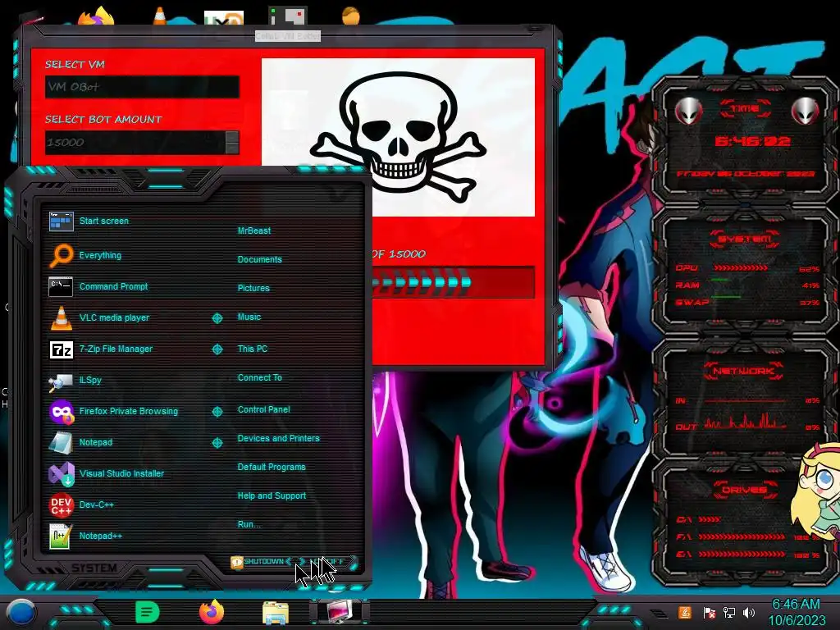The width and height of the screenshot is (840, 630).
Task: Click the TIME widget header
Action: click(x=745, y=109)
